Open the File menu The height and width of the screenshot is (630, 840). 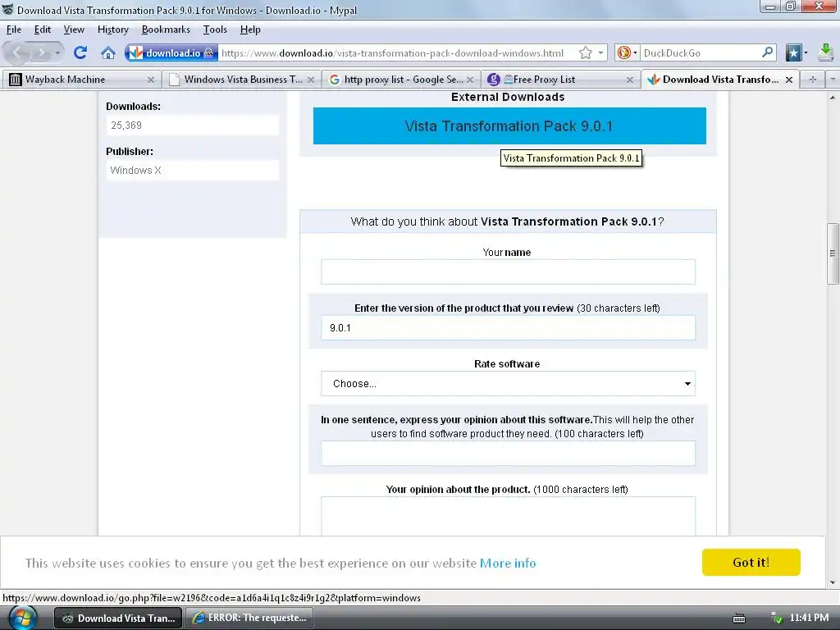coord(14,30)
